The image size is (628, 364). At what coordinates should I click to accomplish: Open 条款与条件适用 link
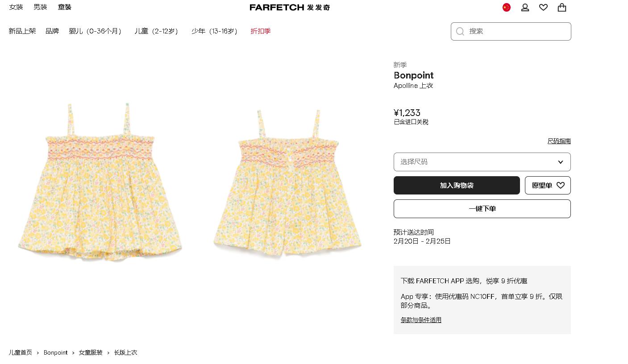(421, 320)
